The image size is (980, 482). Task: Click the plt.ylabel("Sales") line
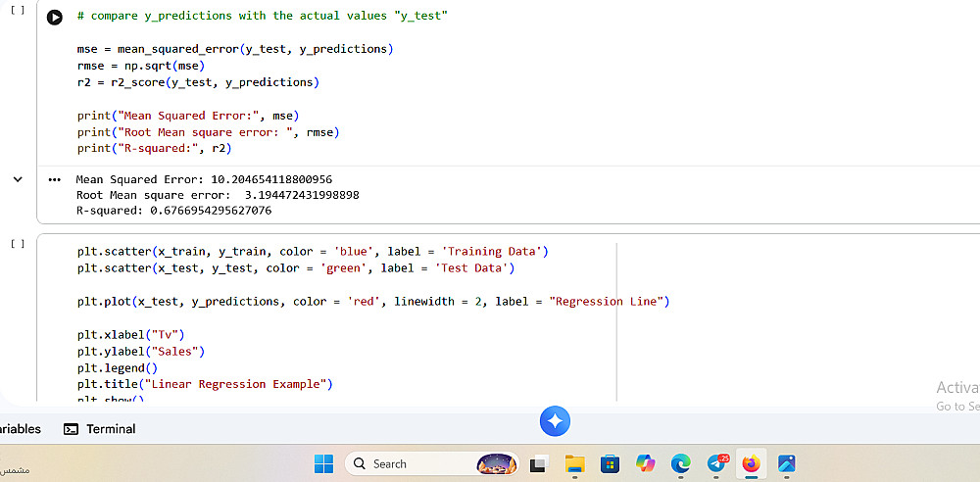(x=141, y=352)
